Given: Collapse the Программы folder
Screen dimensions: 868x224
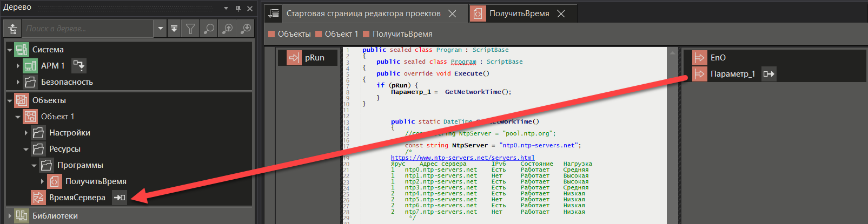Looking at the screenshot, I should [x=34, y=165].
